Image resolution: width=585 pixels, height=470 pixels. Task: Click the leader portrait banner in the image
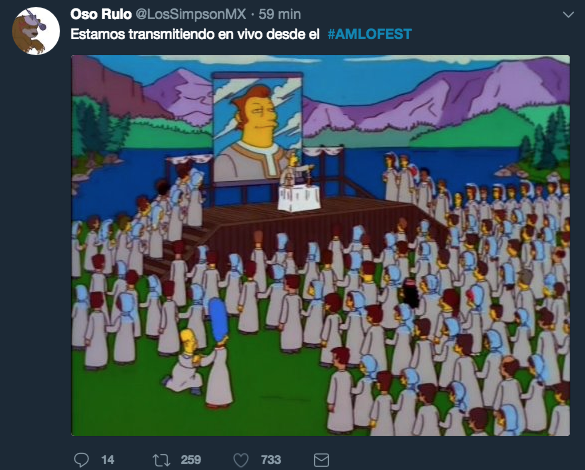257,127
